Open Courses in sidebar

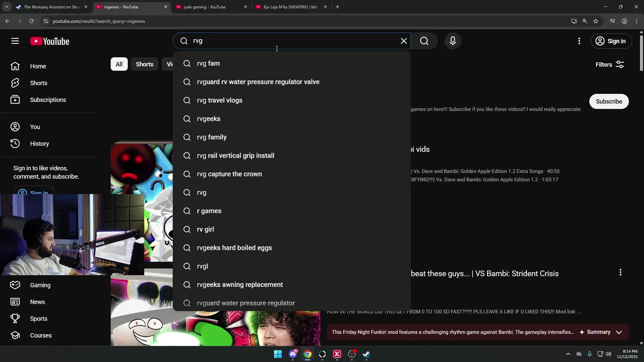point(41,335)
